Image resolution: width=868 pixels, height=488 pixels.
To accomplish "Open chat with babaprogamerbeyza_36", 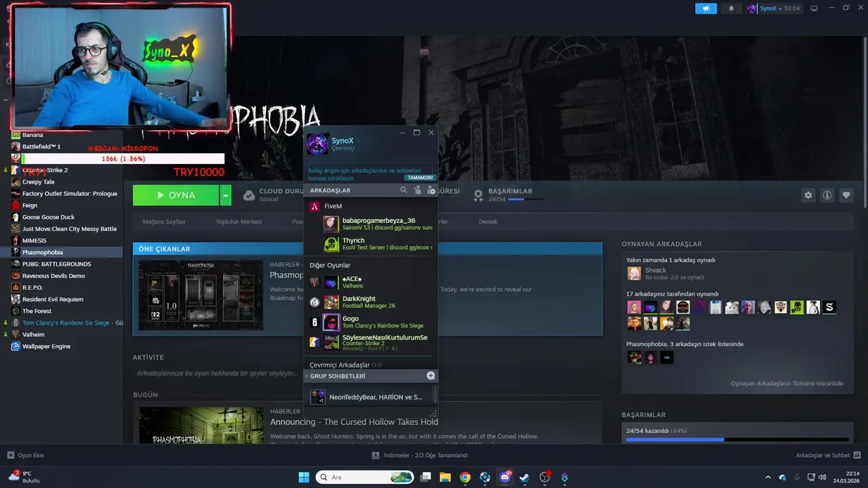I will 378,224.
